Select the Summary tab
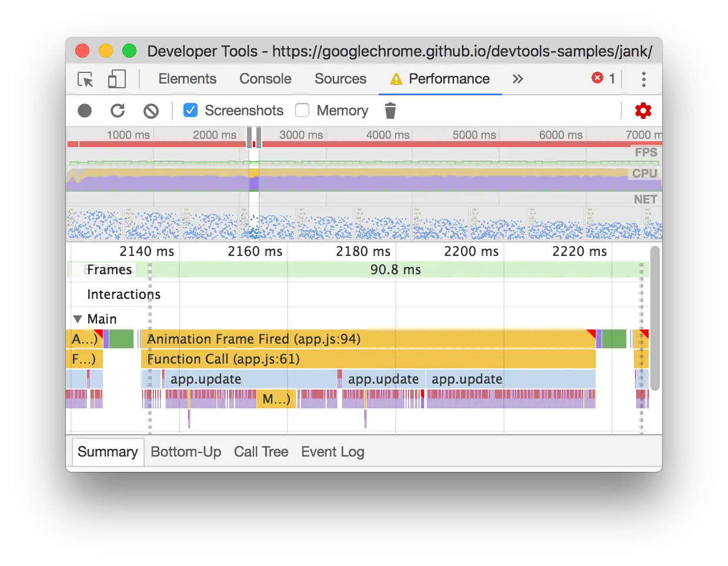The height and width of the screenshot is (566, 728). pyautogui.click(x=108, y=452)
